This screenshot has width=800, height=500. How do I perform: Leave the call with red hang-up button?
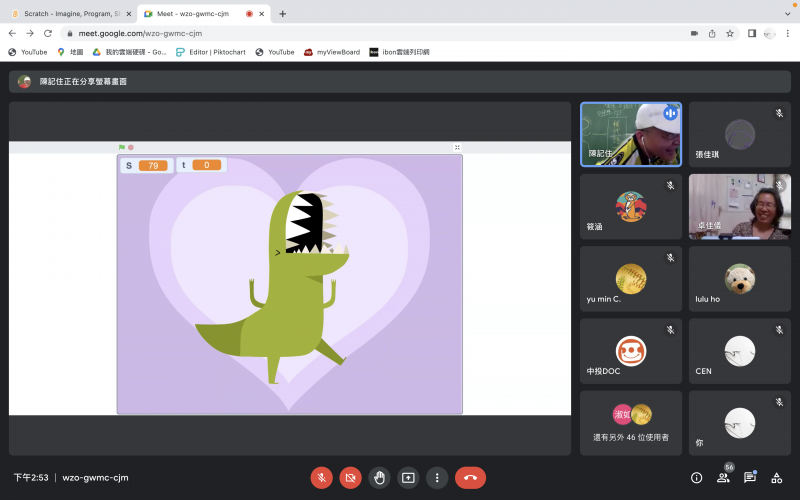click(x=470, y=478)
